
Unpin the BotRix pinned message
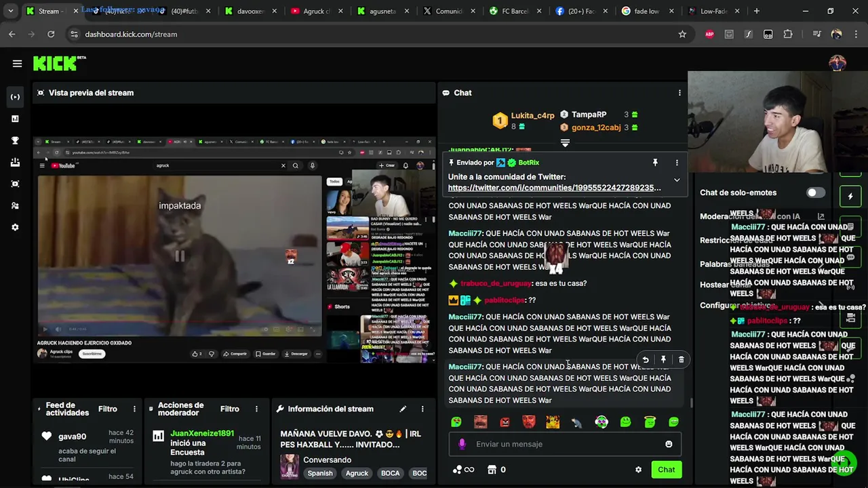pyautogui.click(x=655, y=163)
